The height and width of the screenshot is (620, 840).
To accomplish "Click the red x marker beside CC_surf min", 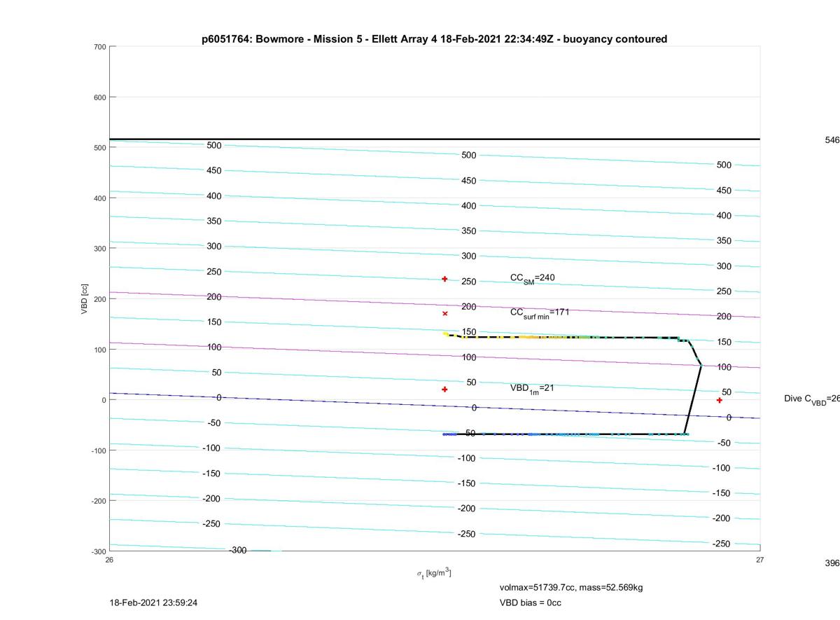I will [444, 313].
